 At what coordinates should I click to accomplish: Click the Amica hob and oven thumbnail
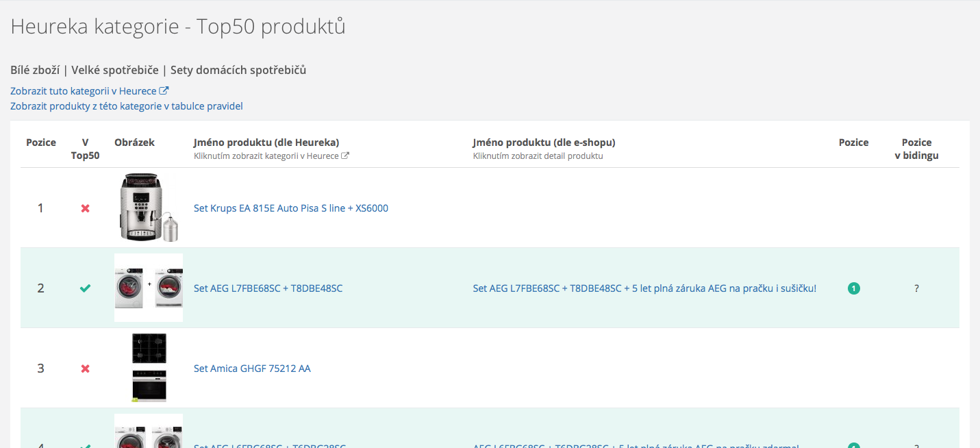click(149, 368)
